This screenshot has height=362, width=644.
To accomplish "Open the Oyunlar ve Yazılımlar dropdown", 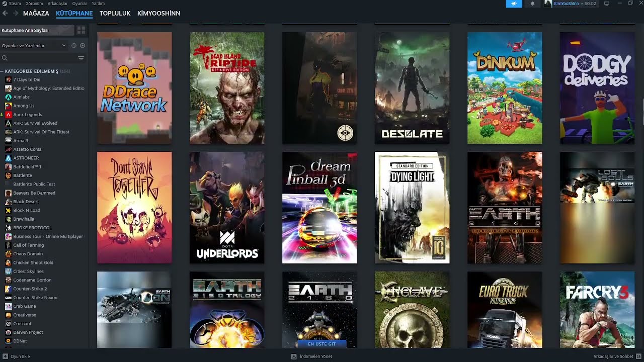I will pos(33,46).
